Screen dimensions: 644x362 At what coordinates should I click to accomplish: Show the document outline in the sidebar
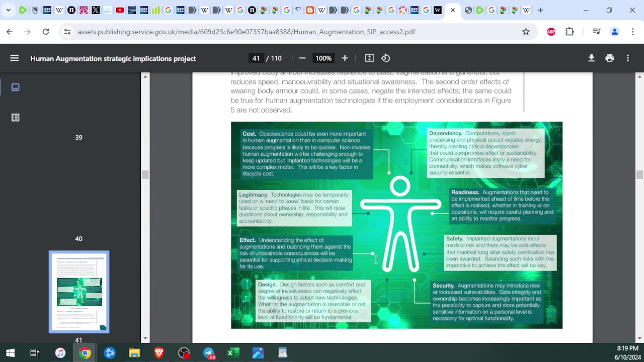point(16,118)
